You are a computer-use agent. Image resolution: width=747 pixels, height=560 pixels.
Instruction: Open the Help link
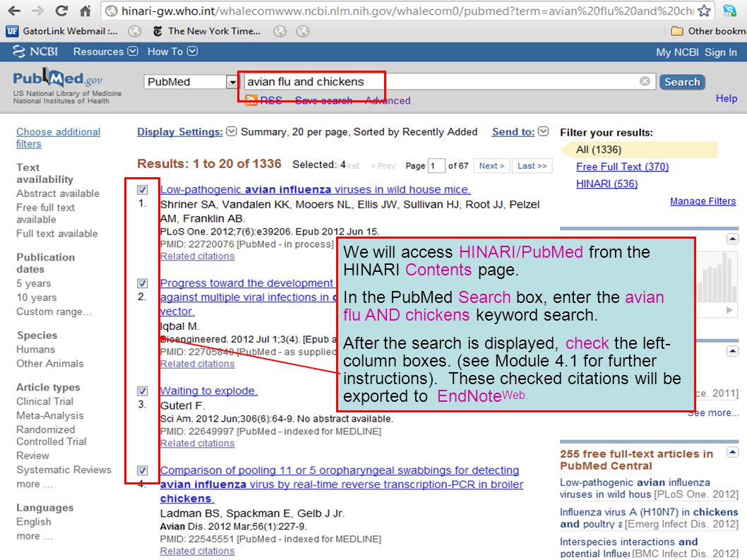726,99
